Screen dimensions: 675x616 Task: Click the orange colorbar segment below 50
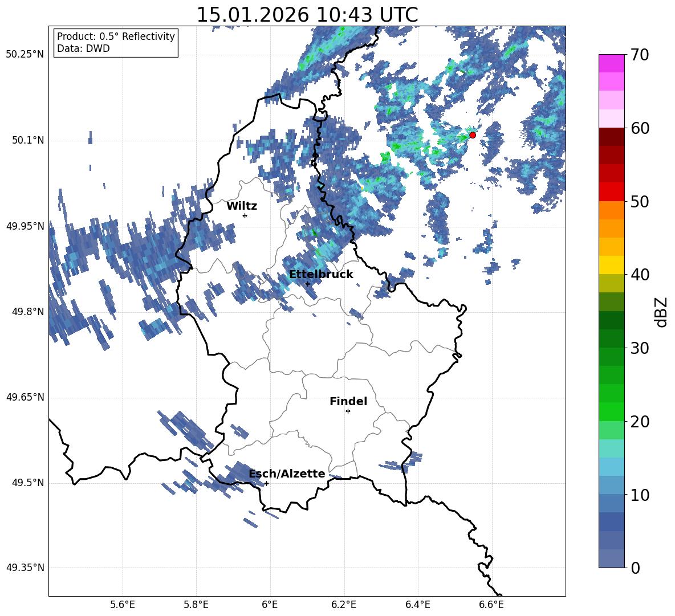[612, 210]
